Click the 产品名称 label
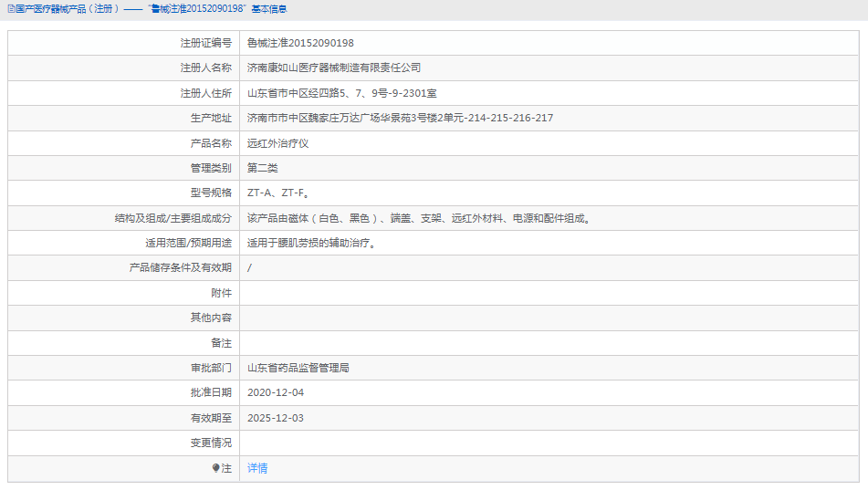868x490 pixels. (x=211, y=143)
